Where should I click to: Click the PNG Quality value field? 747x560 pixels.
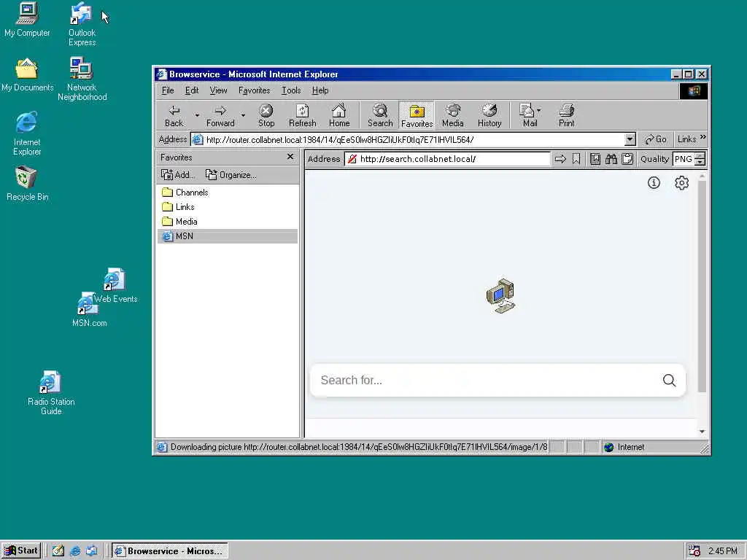coord(683,159)
